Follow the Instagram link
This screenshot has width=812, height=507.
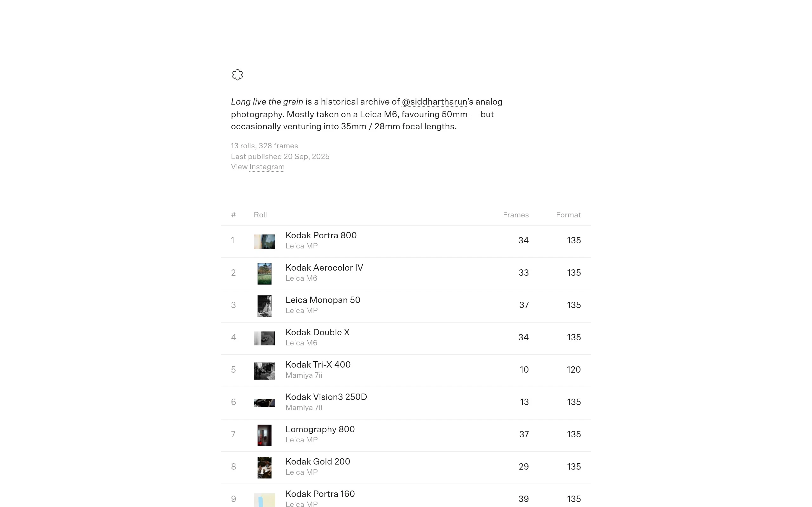coord(267,167)
